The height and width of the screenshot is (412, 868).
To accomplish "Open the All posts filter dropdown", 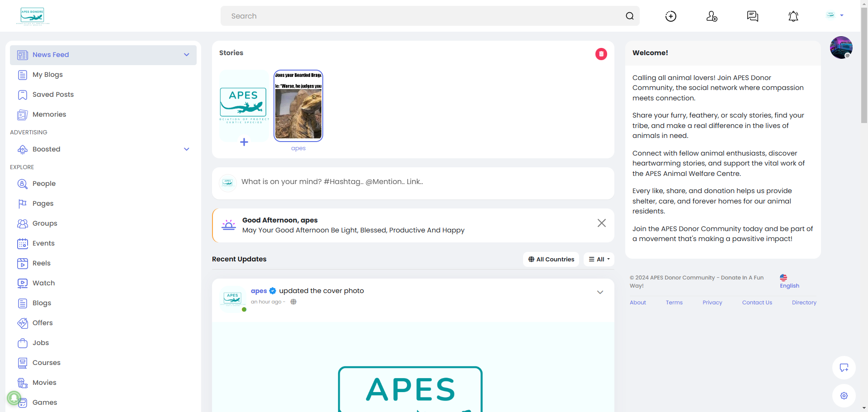I will [599, 259].
